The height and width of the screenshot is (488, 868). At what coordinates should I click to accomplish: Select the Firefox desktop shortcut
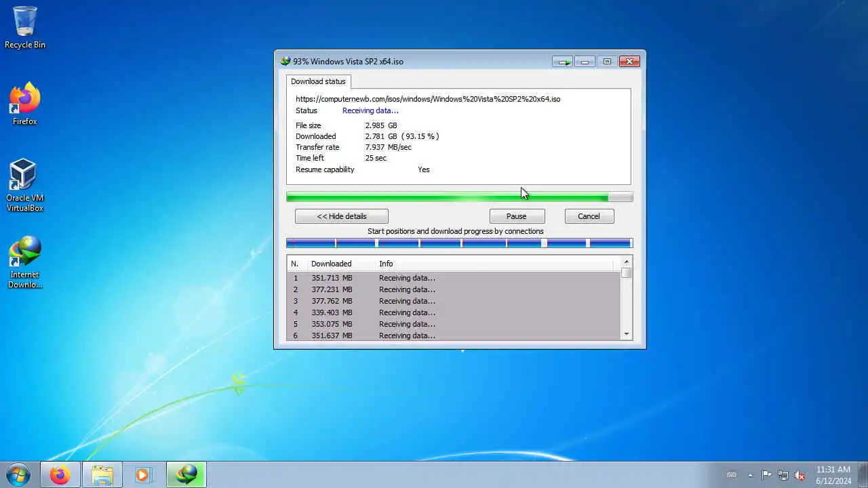(25, 104)
